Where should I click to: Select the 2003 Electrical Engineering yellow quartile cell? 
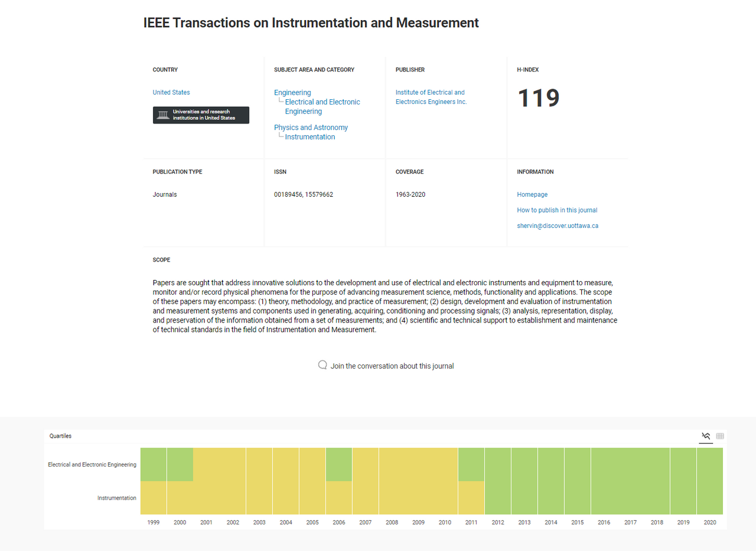pyautogui.click(x=259, y=464)
